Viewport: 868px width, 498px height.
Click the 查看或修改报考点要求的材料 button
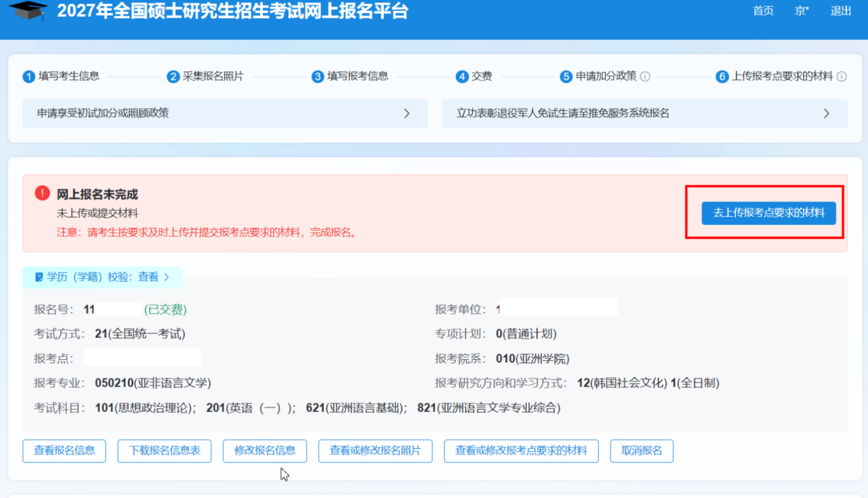[522, 451]
